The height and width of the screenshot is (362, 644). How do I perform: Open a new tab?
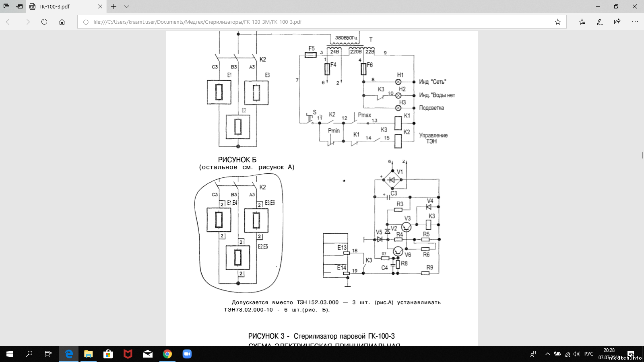pos(114,6)
